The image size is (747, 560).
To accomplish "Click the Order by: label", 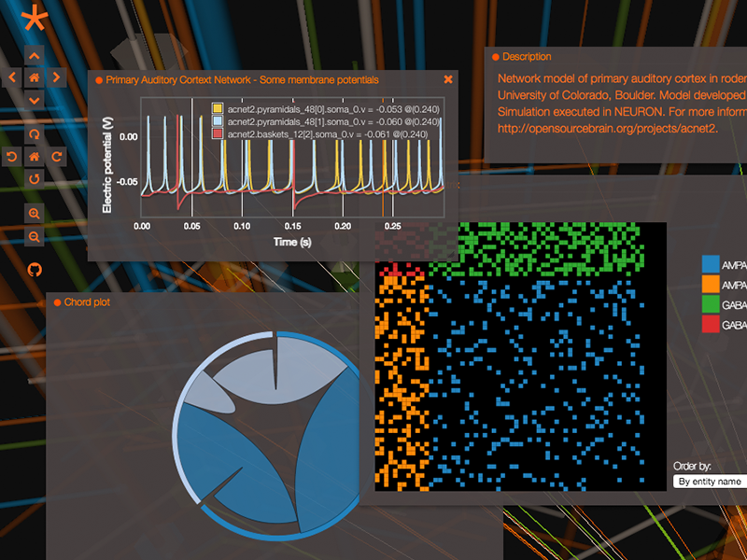I will pyautogui.click(x=692, y=466).
